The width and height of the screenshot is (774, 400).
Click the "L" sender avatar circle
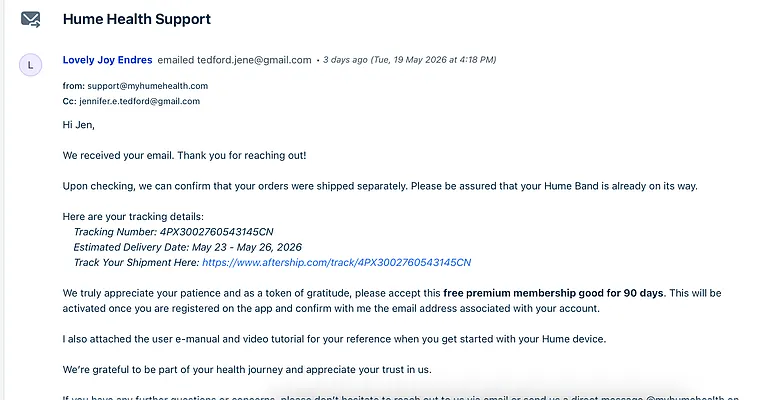31,65
